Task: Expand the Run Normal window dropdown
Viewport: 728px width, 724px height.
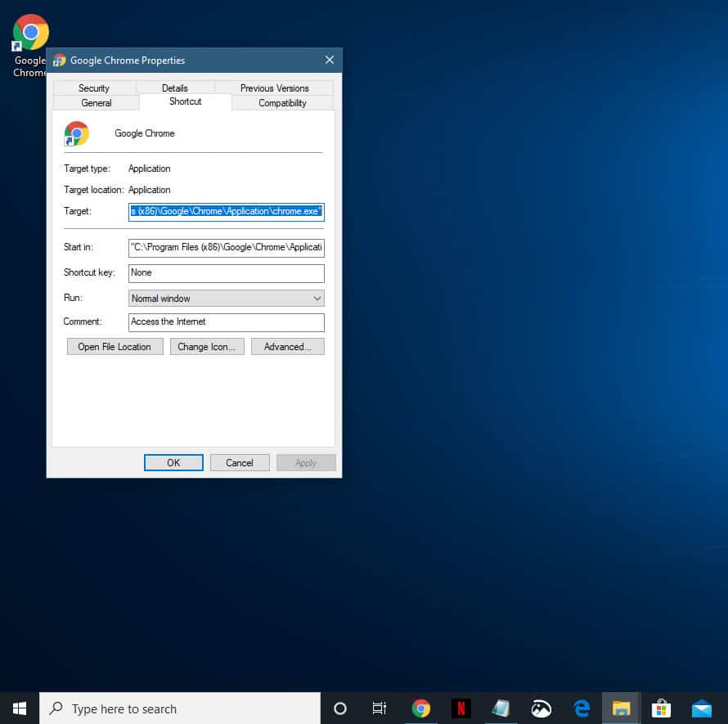Action: [x=227, y=298]
